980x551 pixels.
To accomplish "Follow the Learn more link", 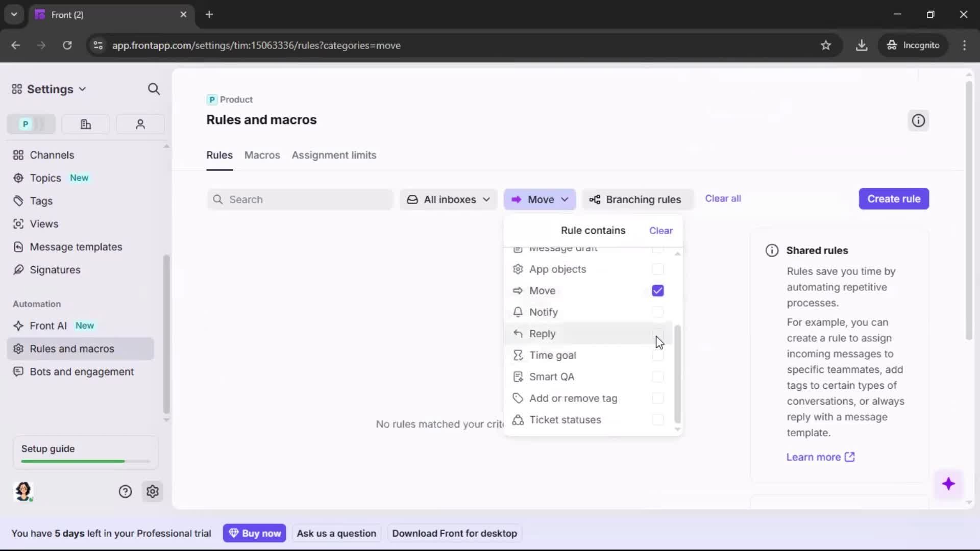I will [814, 457].
